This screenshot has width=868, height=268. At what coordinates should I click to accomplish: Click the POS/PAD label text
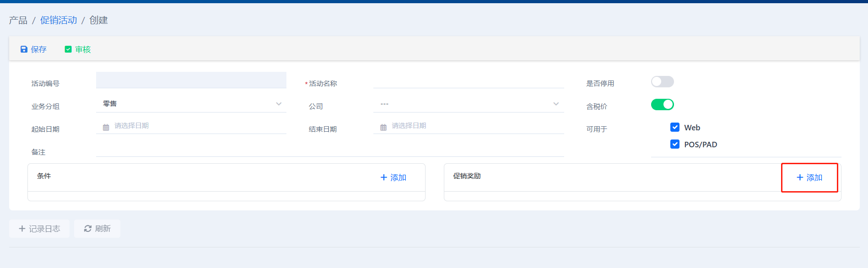click(701, 145)
